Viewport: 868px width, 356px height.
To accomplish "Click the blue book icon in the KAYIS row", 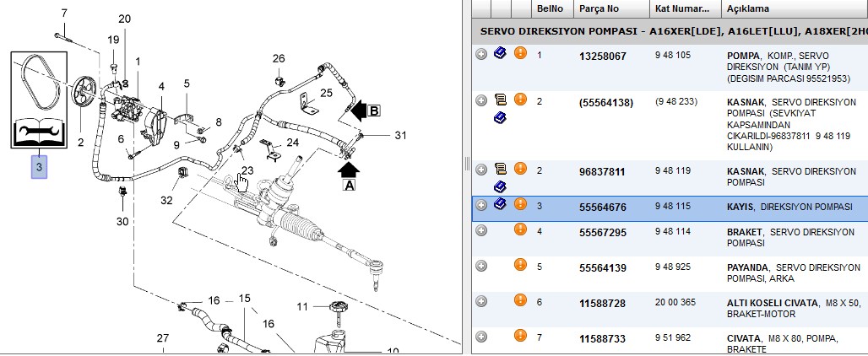I will [x=500, y=204].
